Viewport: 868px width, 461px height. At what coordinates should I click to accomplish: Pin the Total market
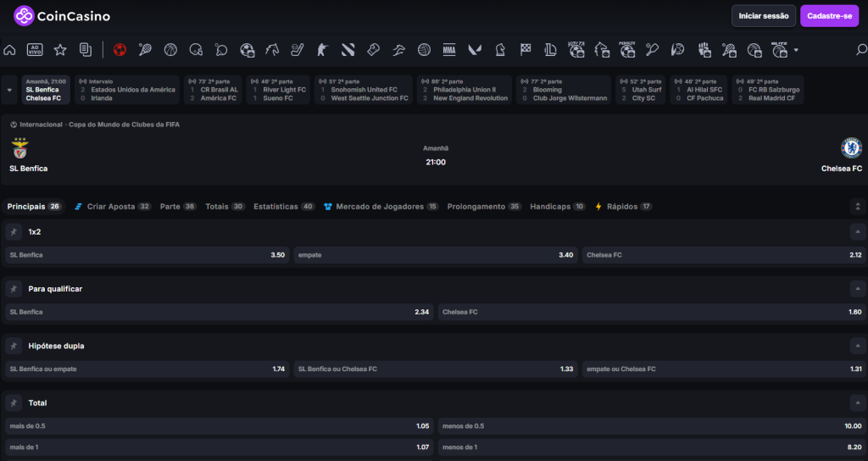tap(14, 403)
